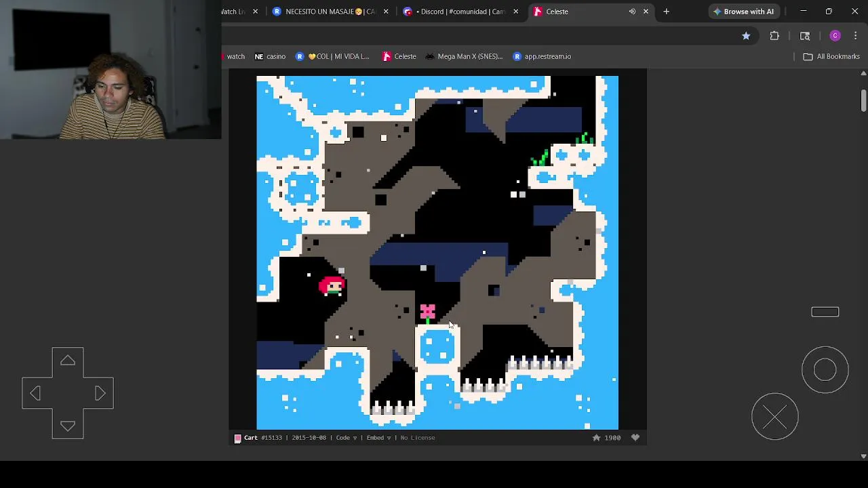The height and width of the screenshot is (488, 868).
Task: Click the 1900 star count
Action: coord(612,438)
